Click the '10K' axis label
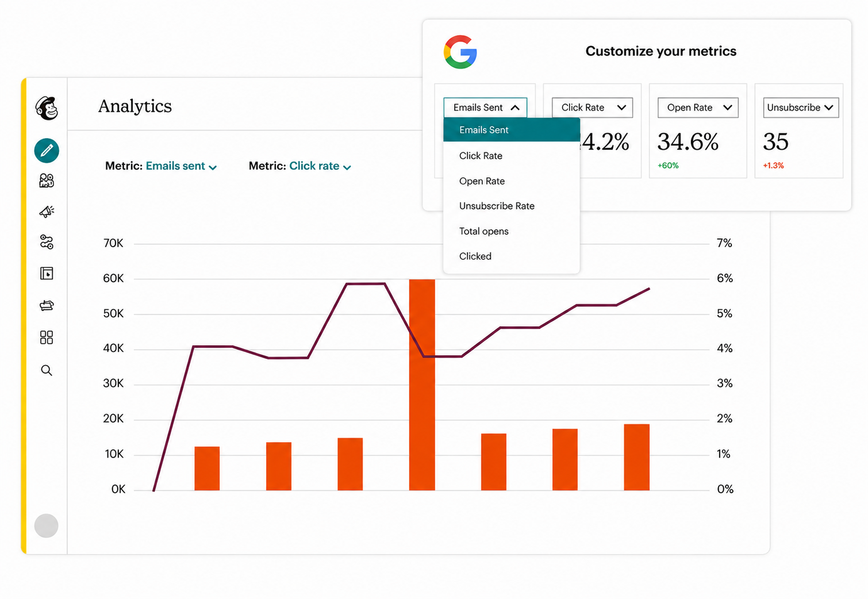The image size is (868, 599). click(x=114, y=454)
